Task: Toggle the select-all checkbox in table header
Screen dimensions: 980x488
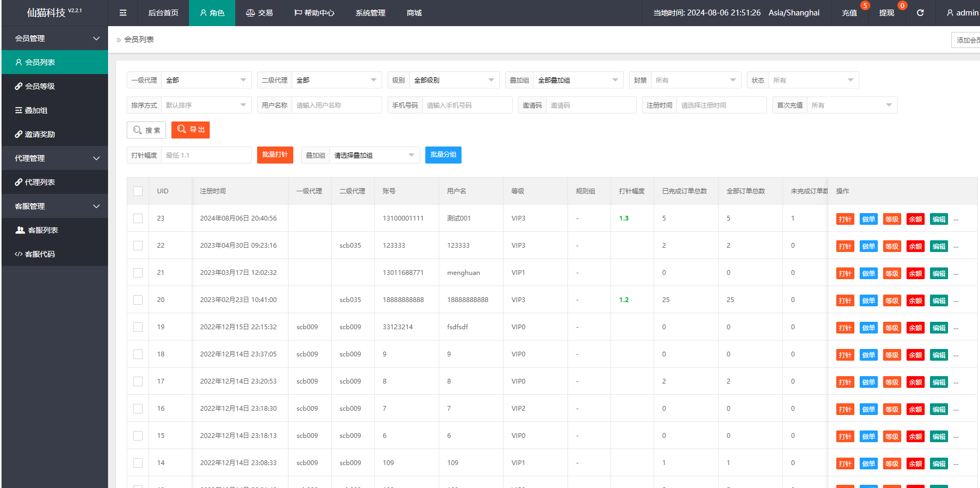Action: tap(138, 191)
